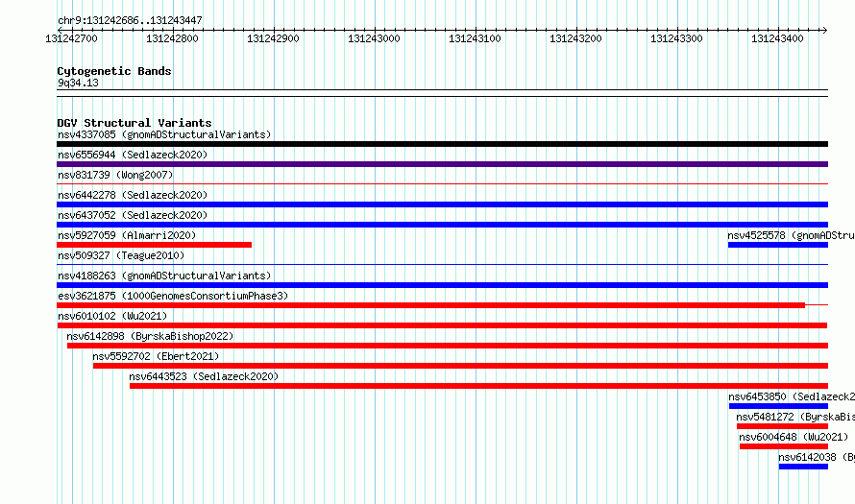
Task: Select nsv6142038 blue variant bar
Action: pyautogui.click(x=803, y=467)
